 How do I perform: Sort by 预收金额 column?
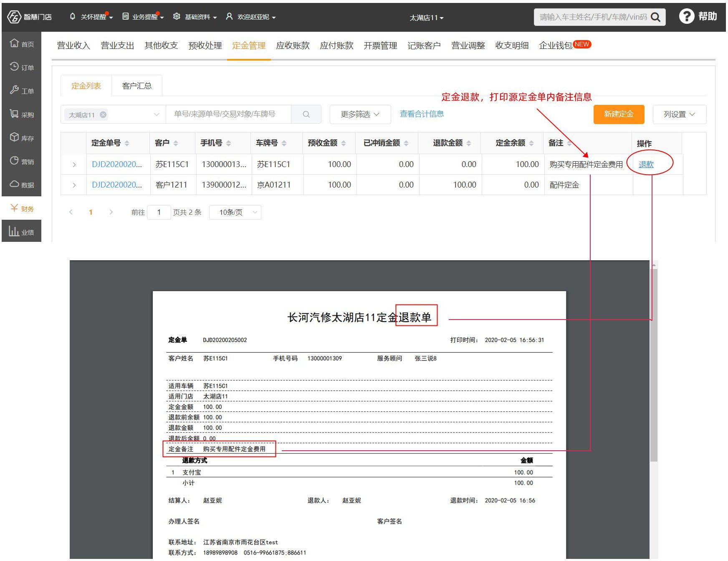[344, 143]
